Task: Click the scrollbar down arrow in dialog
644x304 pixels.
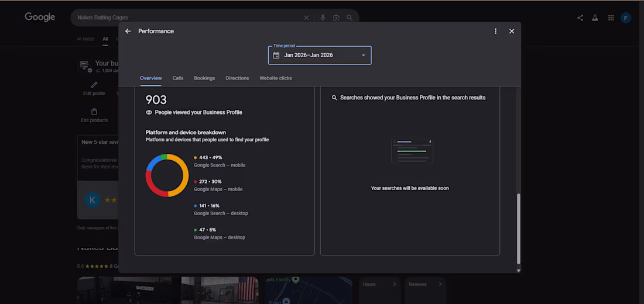Action: pyautogui.click(x=518, y=270)
